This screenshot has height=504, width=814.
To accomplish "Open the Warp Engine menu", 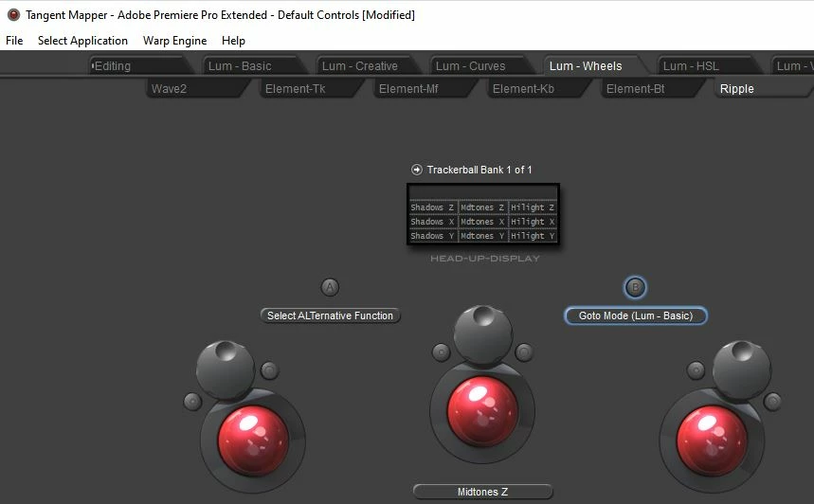I will point(174,41).
